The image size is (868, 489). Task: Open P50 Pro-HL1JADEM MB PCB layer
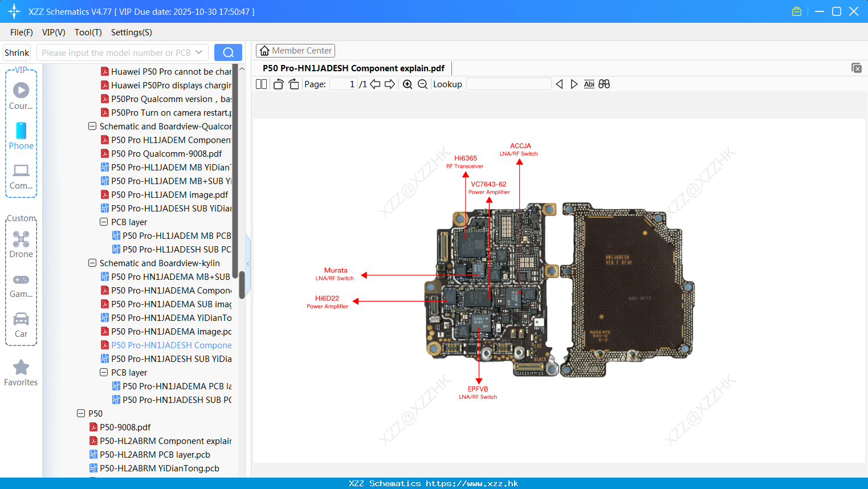172,235
